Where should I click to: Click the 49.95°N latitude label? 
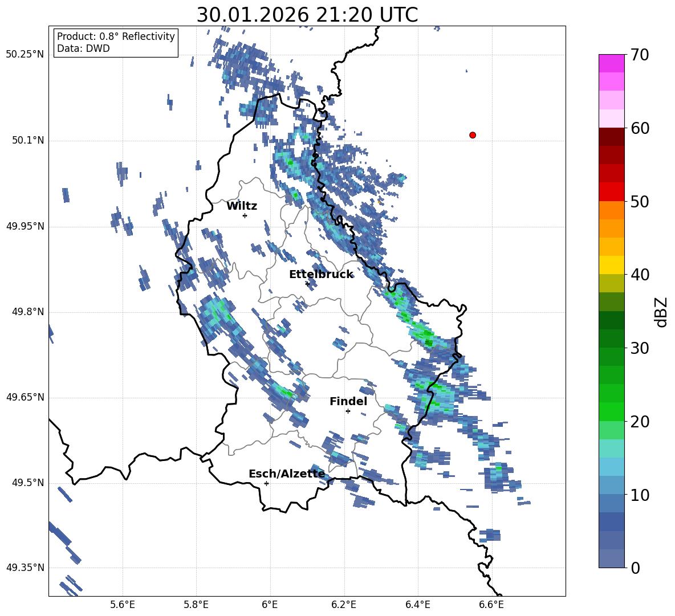(x=25, y=226)
